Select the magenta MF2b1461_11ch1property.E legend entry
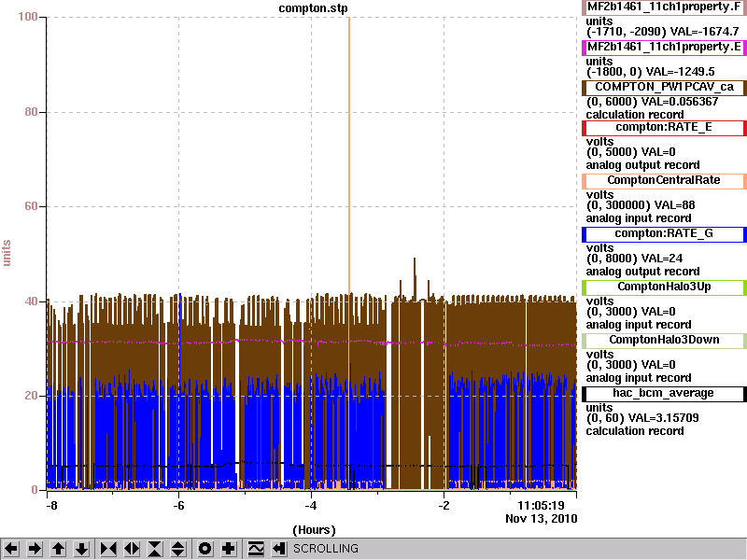 point(664,48)
